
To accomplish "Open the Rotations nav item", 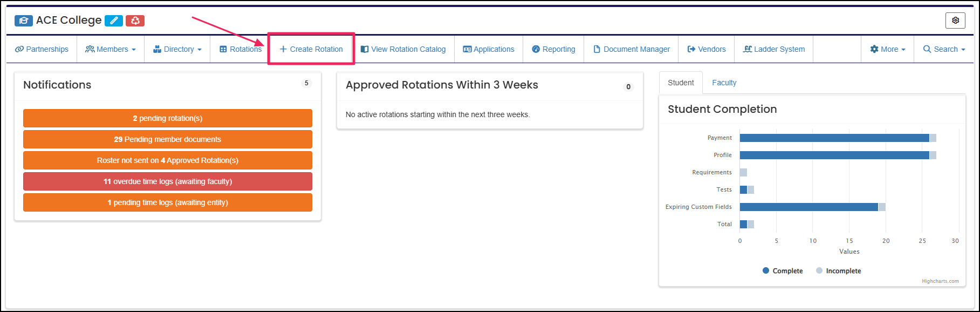I will click(x=241, y=49).
